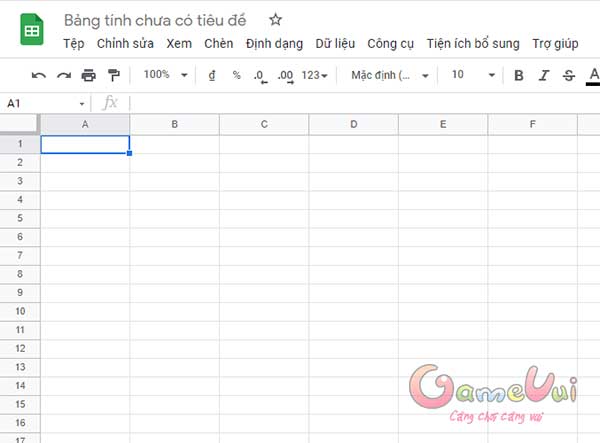
Task: Open the Trợ giúp menu
Action: pyautogui.click(x=555, y=44)
